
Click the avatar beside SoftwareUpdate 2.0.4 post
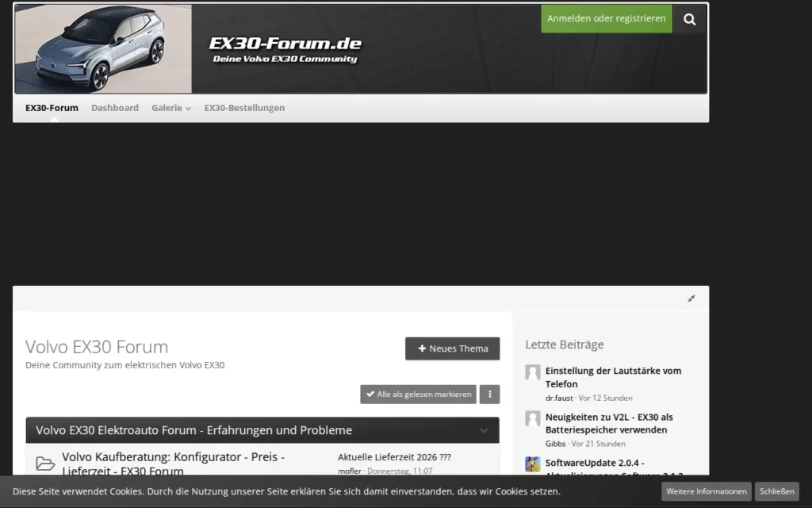pyautogui.click(x=532, y=464)
